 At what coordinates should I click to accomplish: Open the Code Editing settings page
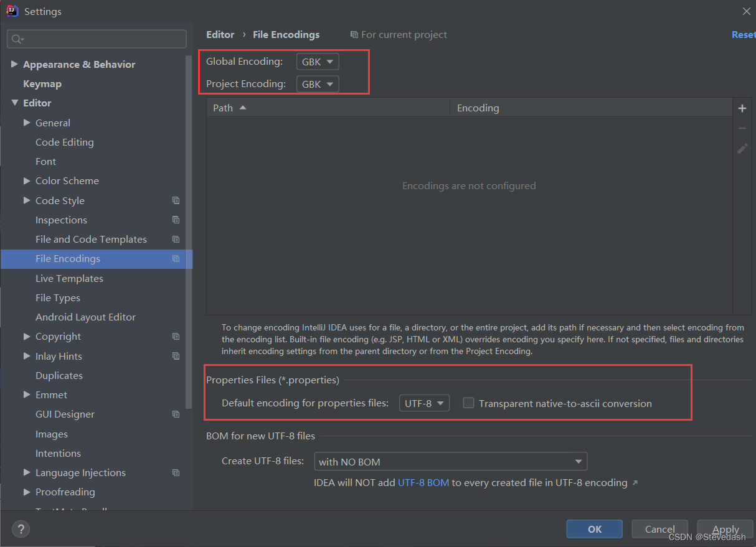(65, 142)
